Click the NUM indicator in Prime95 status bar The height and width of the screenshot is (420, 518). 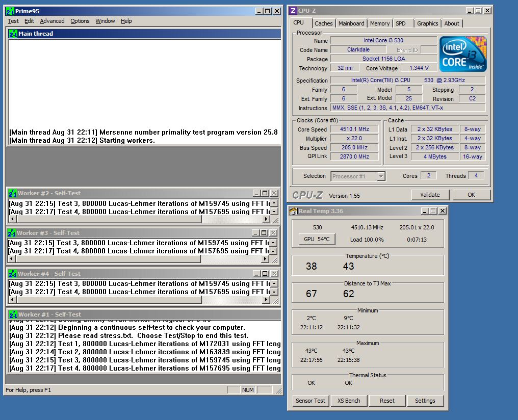[248, 390]
